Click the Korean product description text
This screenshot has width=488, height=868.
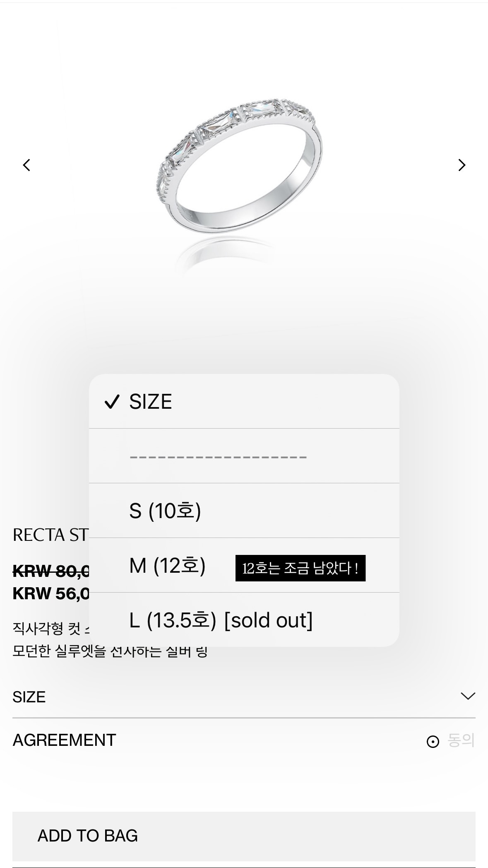[x=110, y=651]
